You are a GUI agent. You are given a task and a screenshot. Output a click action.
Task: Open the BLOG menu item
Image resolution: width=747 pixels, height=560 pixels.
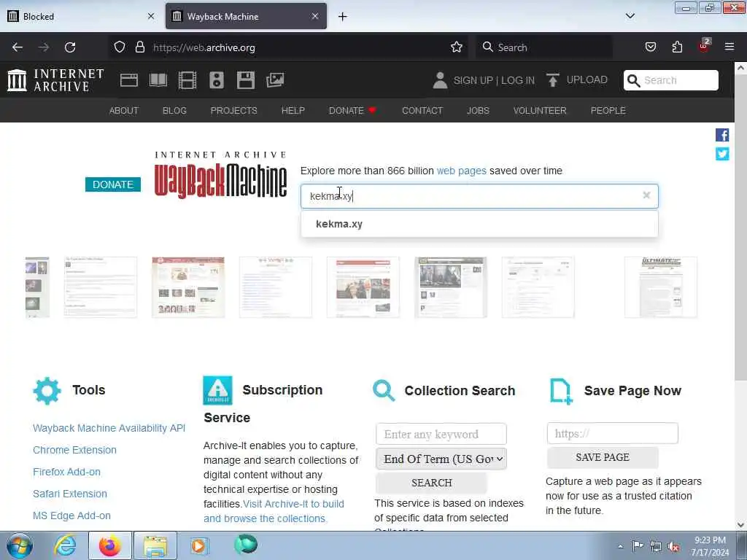(x=174, y=111)
